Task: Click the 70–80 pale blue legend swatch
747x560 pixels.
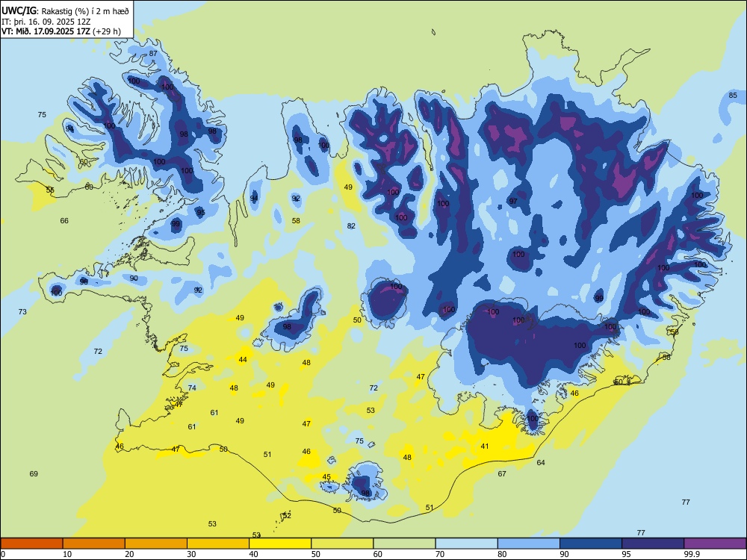Action: coord(466,544)
